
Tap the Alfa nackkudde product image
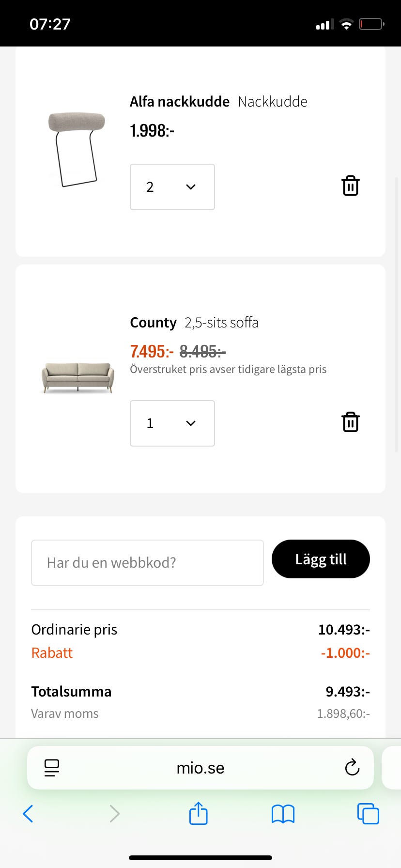[x=77, y=149]
